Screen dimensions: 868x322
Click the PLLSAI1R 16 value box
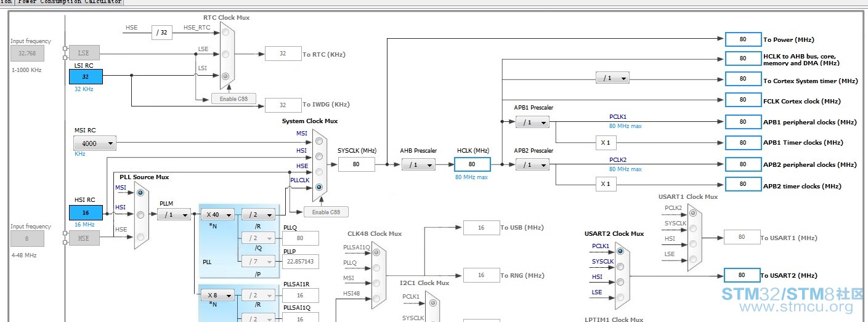click(301, 296)
